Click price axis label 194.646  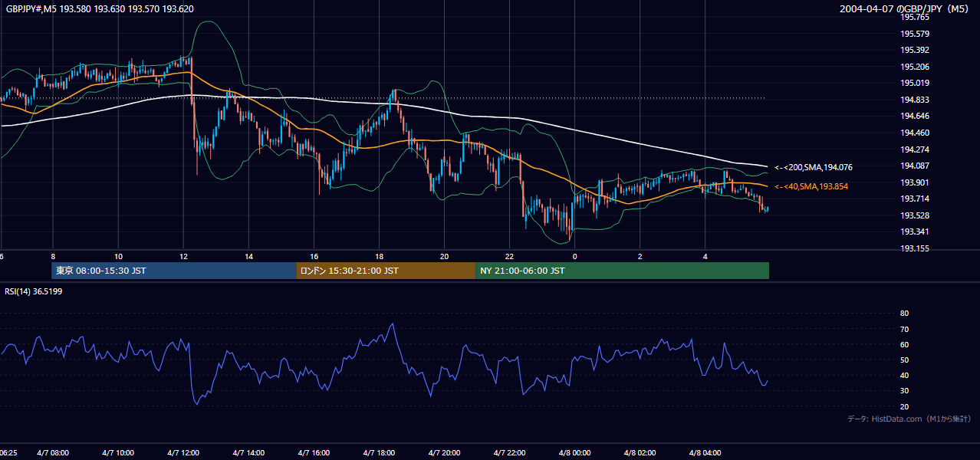[x=914, y=116]
